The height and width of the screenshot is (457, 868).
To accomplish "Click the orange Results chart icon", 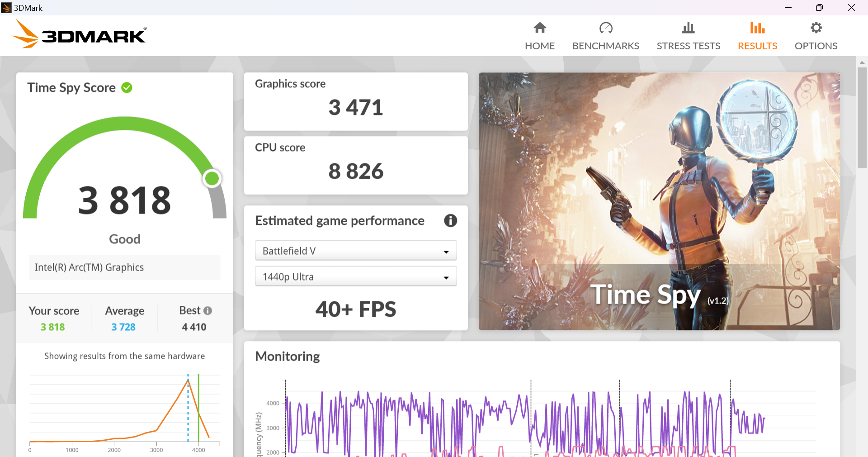I will coord(757,28).
